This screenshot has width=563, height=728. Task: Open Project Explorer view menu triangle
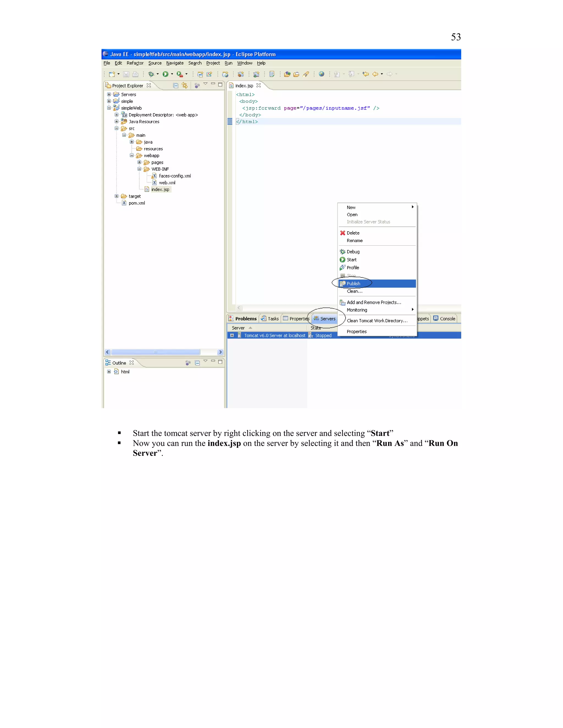click(x=205, y=84)
